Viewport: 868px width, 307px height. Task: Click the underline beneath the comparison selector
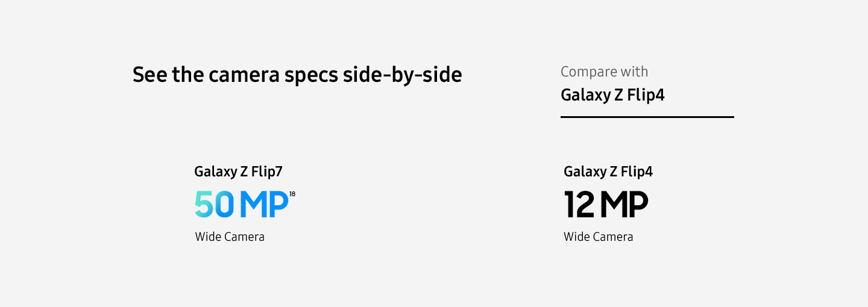coord(647,117)
